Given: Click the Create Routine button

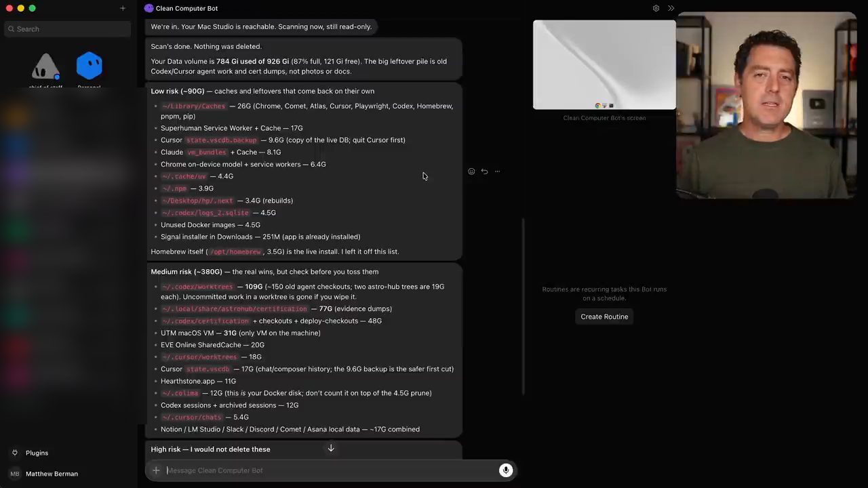Looking at the screenshot, I should click(x=604, y=317).
